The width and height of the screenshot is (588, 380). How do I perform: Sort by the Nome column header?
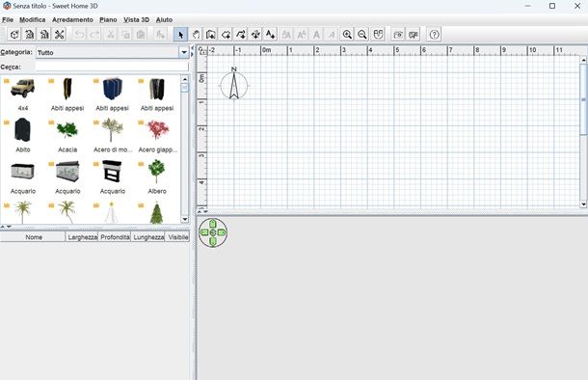33,237
